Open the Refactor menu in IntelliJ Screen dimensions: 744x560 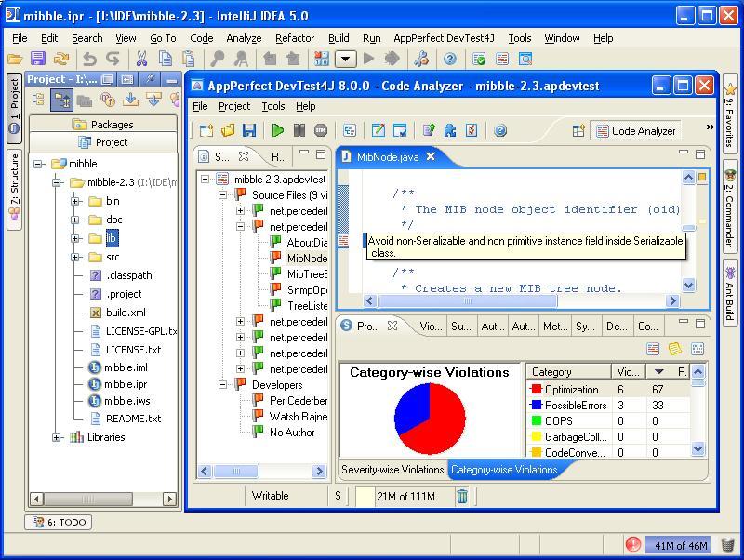pyautogui.click(x=295, y=38)
